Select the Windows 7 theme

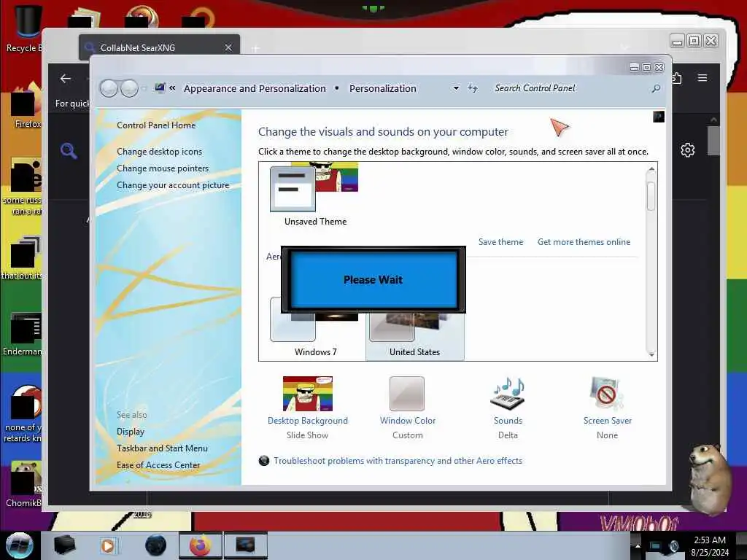pyautogui.click(x=315, y=327)
